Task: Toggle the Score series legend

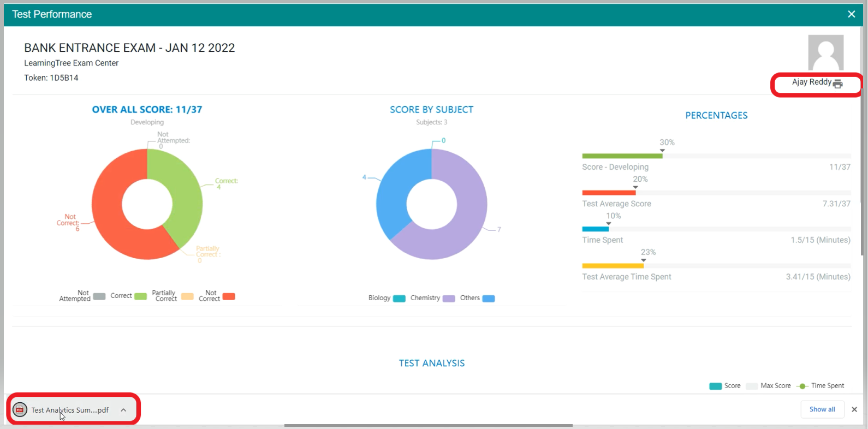Action: point(724,386)
